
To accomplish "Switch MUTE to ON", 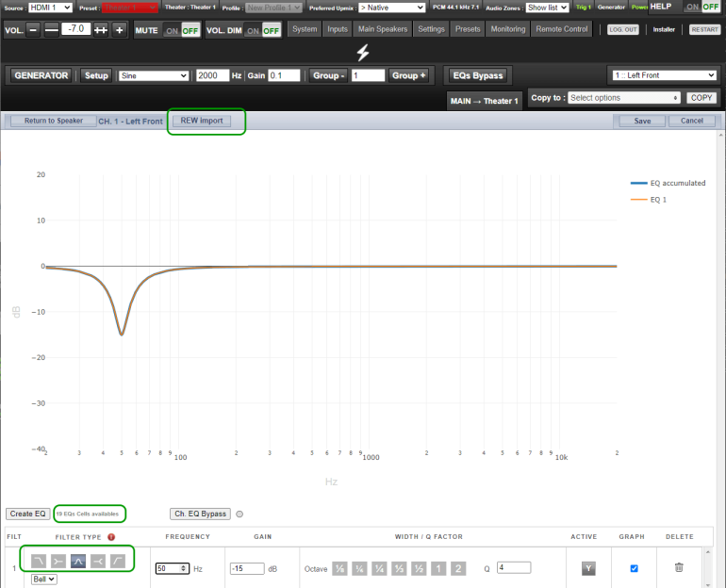I will pyautogui.click(x=173, y=31).
